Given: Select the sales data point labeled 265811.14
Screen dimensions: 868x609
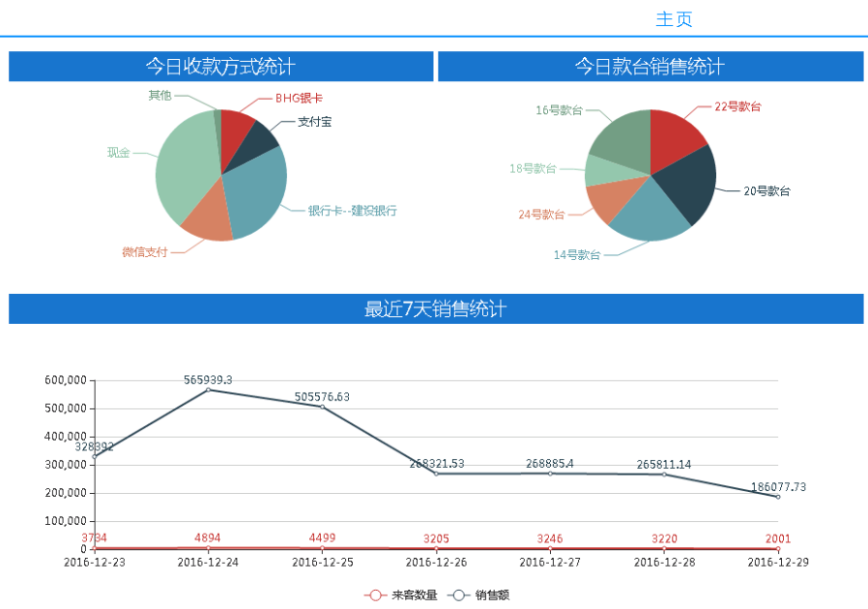Looking at the screenshot, I should click(x=664, y=475).
